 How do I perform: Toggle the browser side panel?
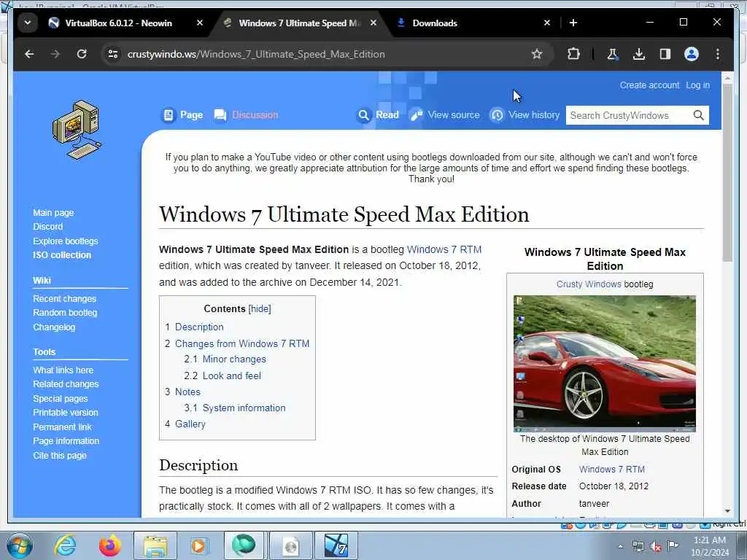coord(665,54)
